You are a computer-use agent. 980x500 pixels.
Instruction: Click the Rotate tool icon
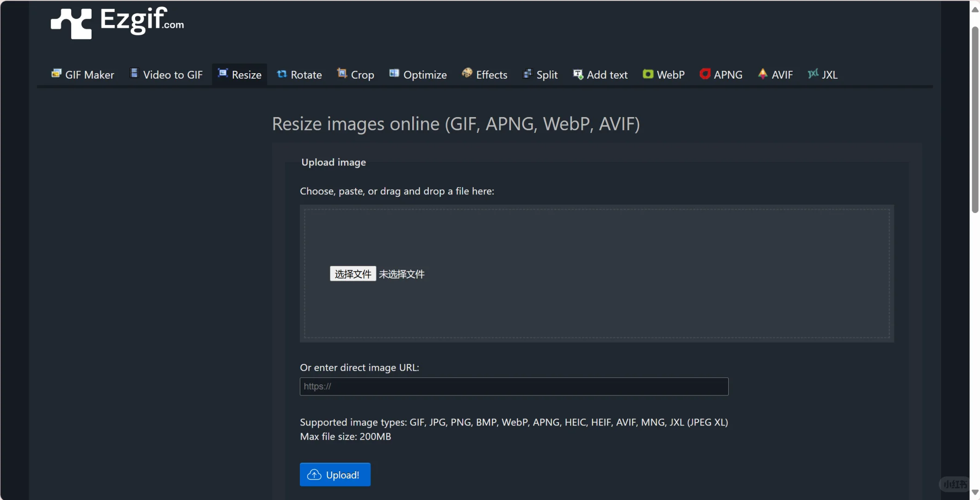[281, 74]
